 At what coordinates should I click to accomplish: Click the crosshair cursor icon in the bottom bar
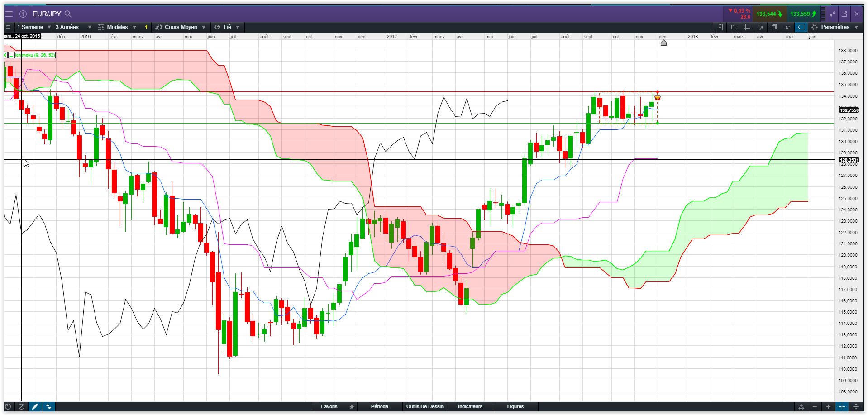(x=842, y=406)
